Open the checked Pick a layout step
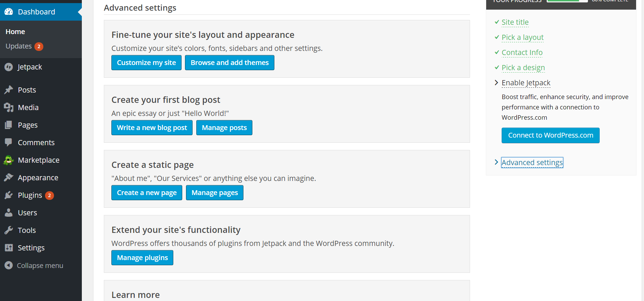The height and width of the screenshot is (301, 644). click(522, 37)
